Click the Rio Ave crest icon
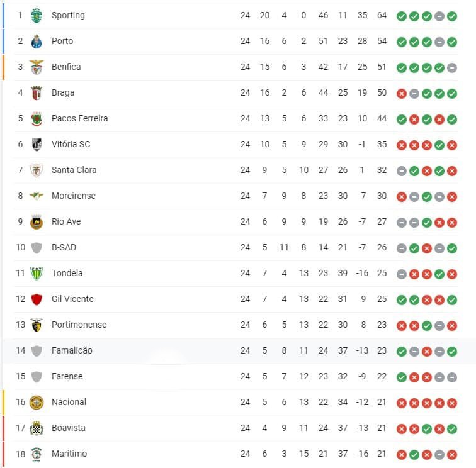This screenshot has width=476, height=468. point(37,221)
